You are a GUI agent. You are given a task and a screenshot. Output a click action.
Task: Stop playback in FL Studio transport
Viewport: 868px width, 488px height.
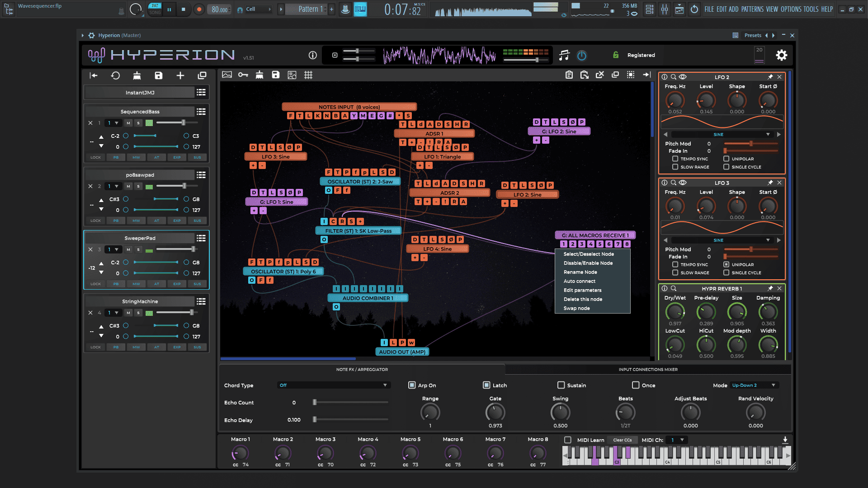tap(183, 9)
